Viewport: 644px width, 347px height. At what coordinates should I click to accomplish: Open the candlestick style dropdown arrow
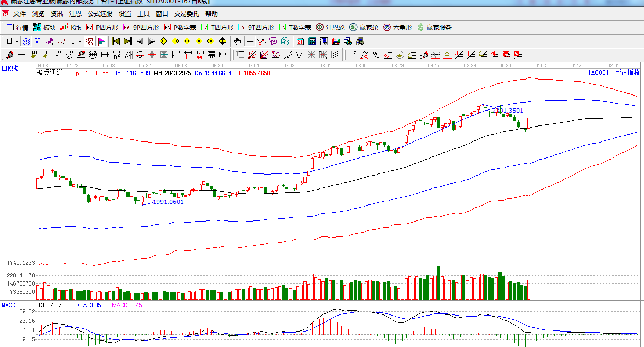tap(80, 41)
